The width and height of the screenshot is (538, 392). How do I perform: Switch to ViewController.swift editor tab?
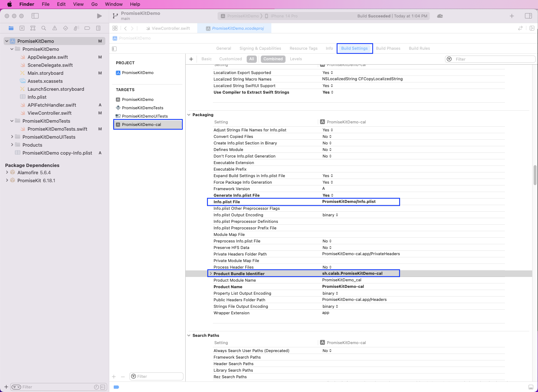[x=167, y=28]
